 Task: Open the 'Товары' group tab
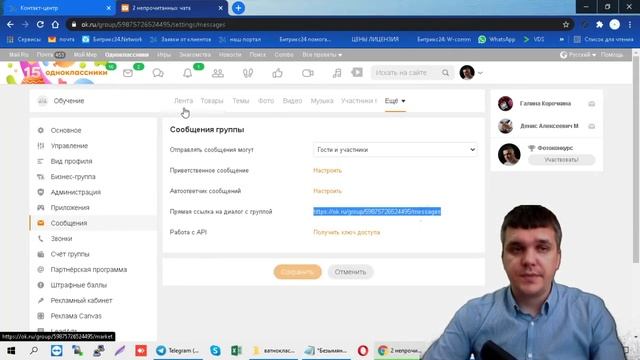(x=212, y=101)
